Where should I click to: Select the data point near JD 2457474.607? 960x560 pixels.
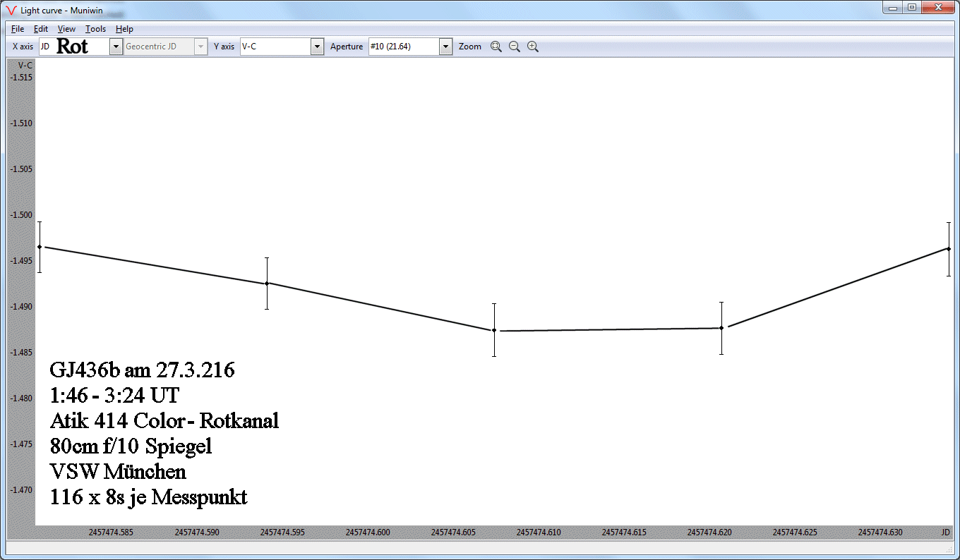(x=494, y=330)
